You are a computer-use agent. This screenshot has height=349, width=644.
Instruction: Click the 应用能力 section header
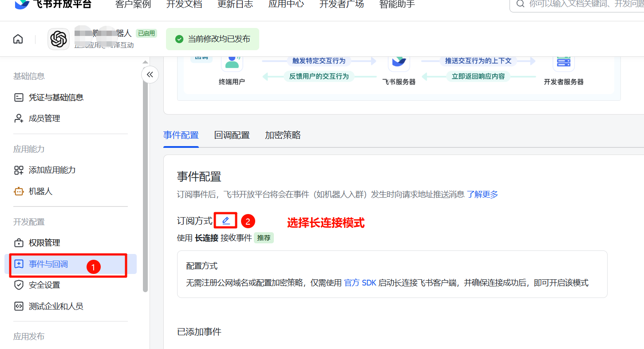[29, 149]
